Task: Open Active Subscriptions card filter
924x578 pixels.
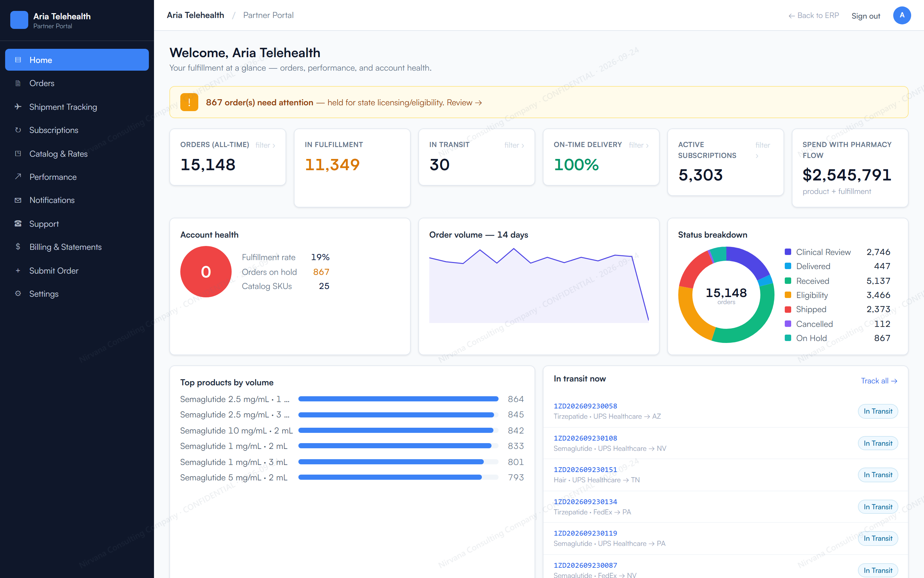Action: pos(763,150)
